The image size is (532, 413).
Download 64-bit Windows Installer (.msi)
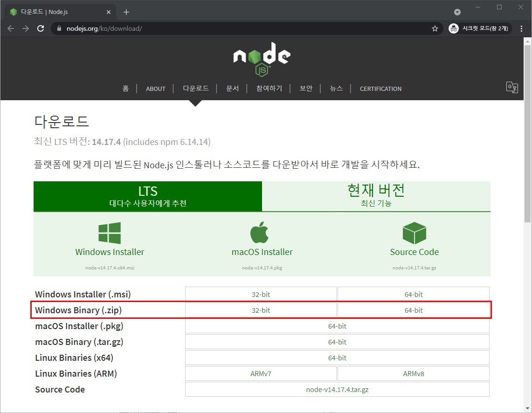414,294
